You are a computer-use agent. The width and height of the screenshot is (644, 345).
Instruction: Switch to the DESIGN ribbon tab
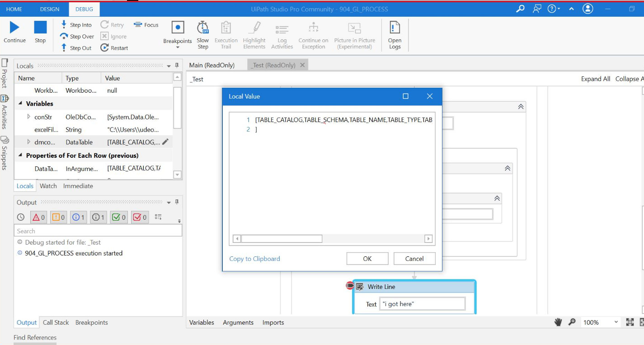pyautogui.click(x=50, y=9)
